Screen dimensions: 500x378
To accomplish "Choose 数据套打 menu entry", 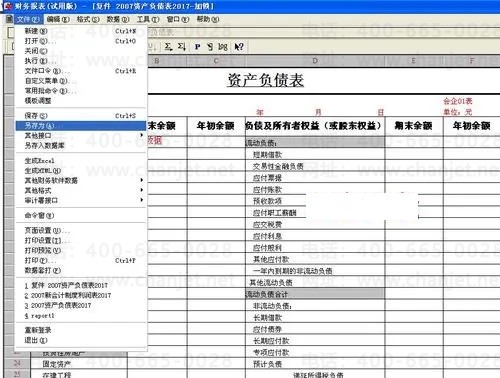I will 81,270.
